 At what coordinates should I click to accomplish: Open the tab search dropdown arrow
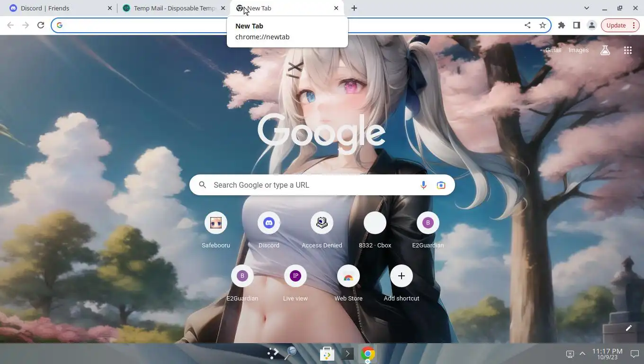tap(587, 8)
